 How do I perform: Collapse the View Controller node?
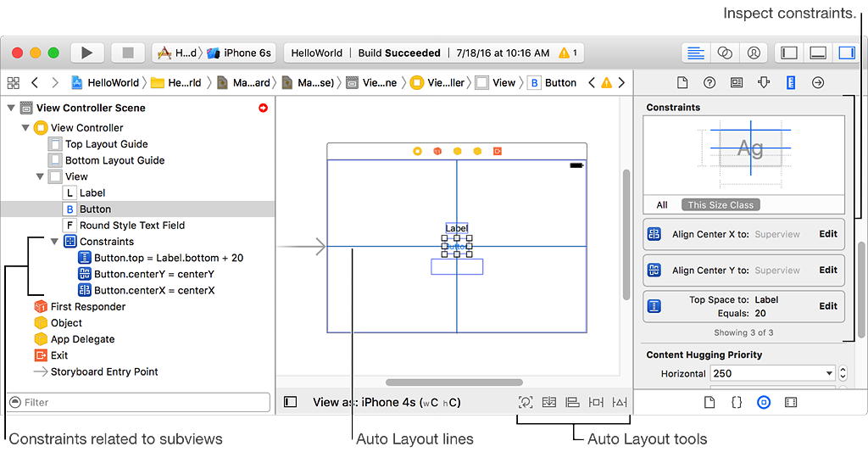25,128
